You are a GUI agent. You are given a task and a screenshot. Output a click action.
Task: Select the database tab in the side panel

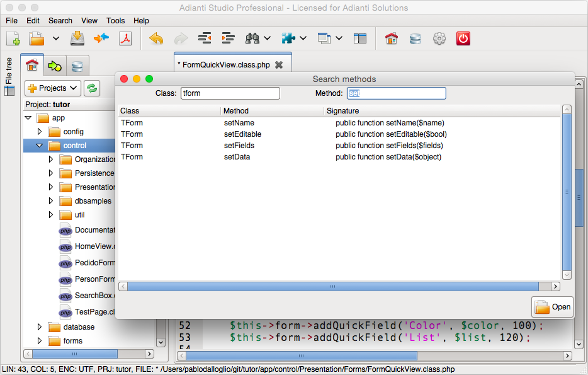tap(77, 66)
